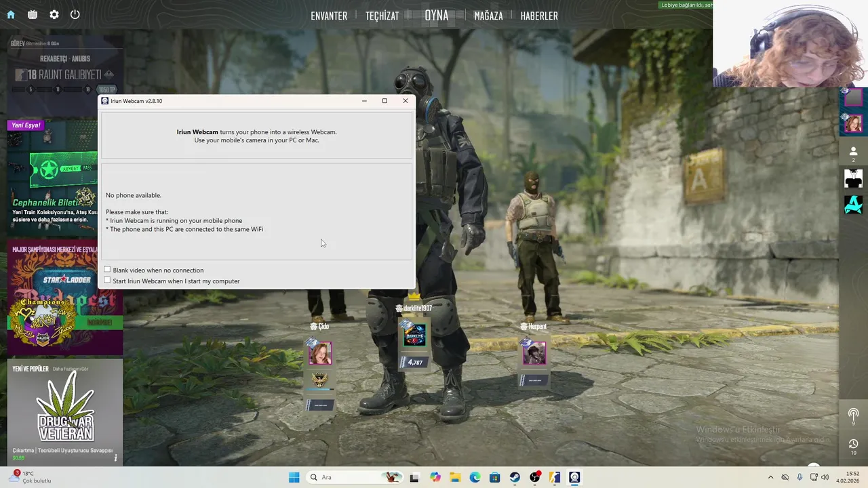Screen dimensions: 868x488
Task: Click Çido's rank medal icon
Action: (x=319, y=379)
